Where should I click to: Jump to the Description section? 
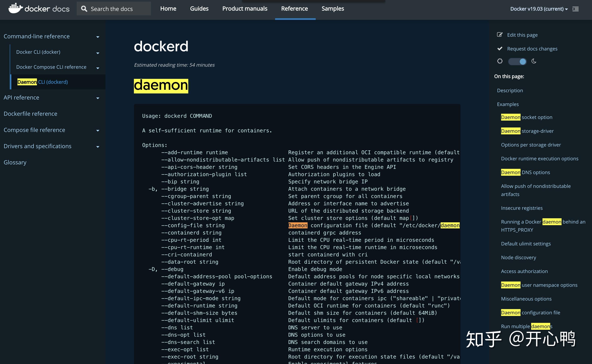pos(510,91)
